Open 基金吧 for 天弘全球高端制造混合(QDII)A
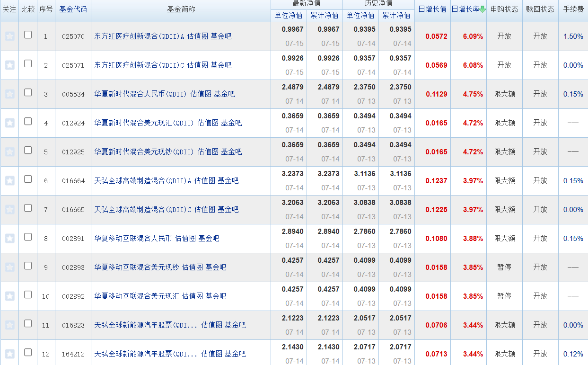The image size is (588, 365). [228, 181]
